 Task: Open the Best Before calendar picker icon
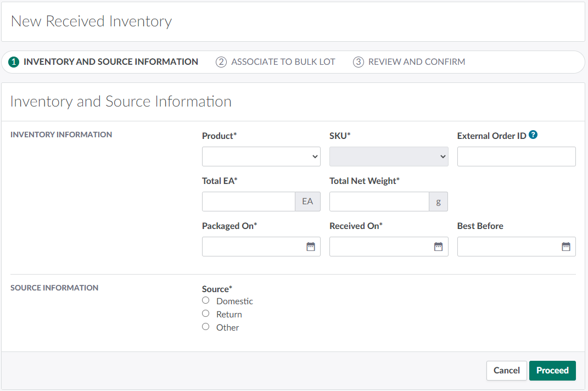point(566,247)
